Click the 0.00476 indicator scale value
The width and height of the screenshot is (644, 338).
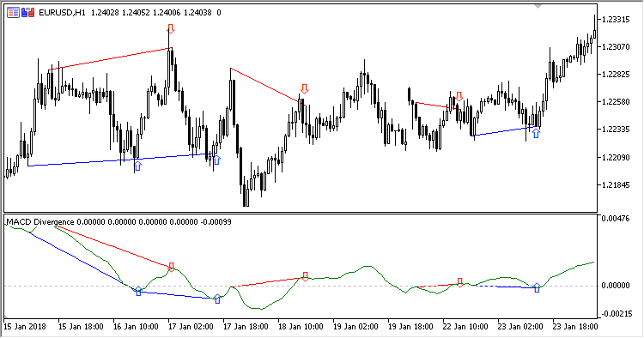[x=616, y=219]
